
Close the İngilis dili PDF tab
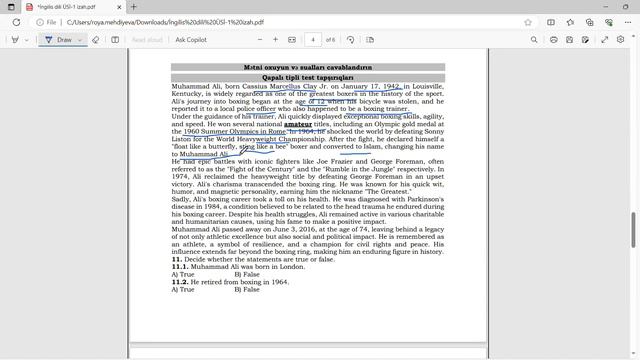119,7
